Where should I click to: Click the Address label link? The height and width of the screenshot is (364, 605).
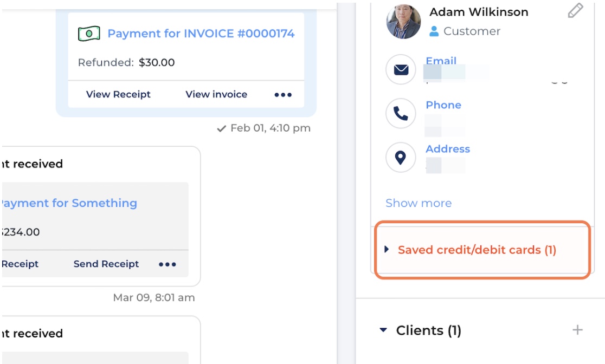tap(448, 149)
